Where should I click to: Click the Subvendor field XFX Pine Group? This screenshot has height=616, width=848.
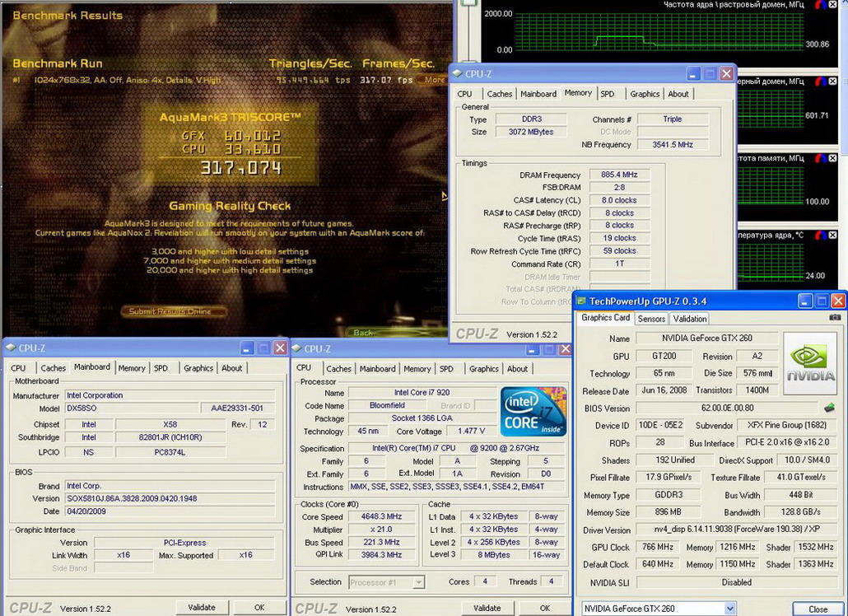click(787, 425)
